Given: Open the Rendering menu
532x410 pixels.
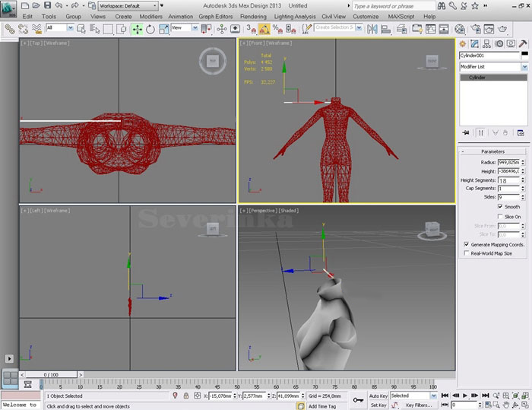Looking at the screenshot, I should tap(253, 16).
